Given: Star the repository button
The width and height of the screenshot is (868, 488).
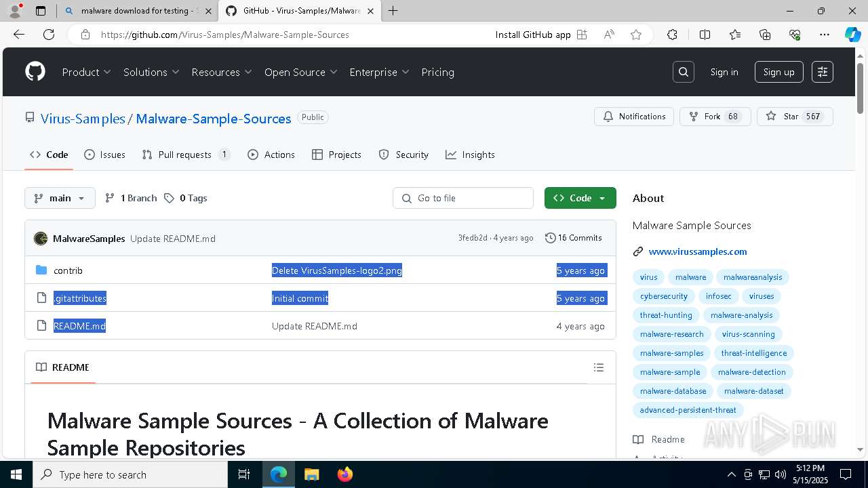Looking at the screenshot, I should coord(795,117).
